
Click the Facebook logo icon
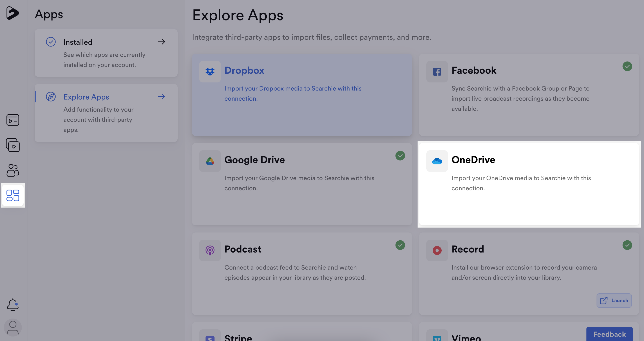point(437,72)
